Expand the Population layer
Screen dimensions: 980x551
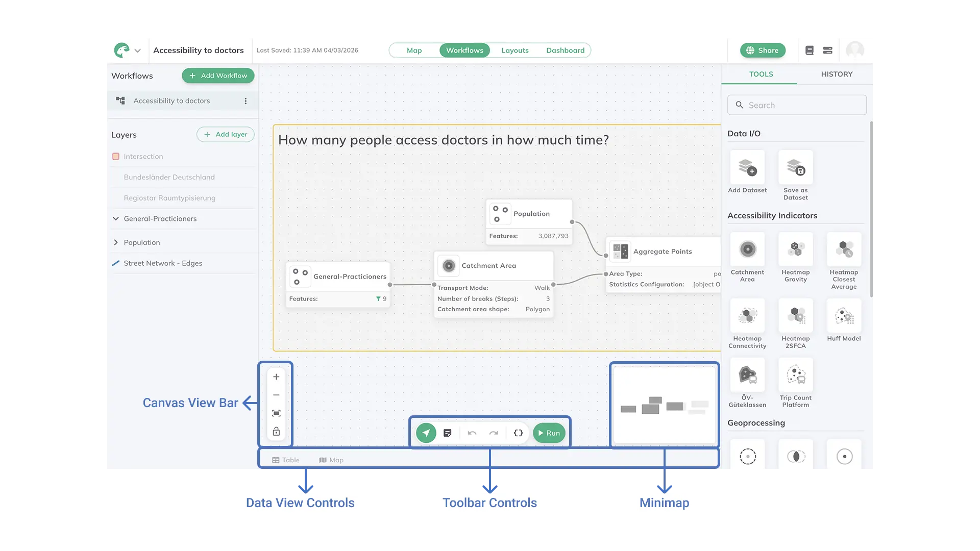pyautogui.click(x=116, y=242)
